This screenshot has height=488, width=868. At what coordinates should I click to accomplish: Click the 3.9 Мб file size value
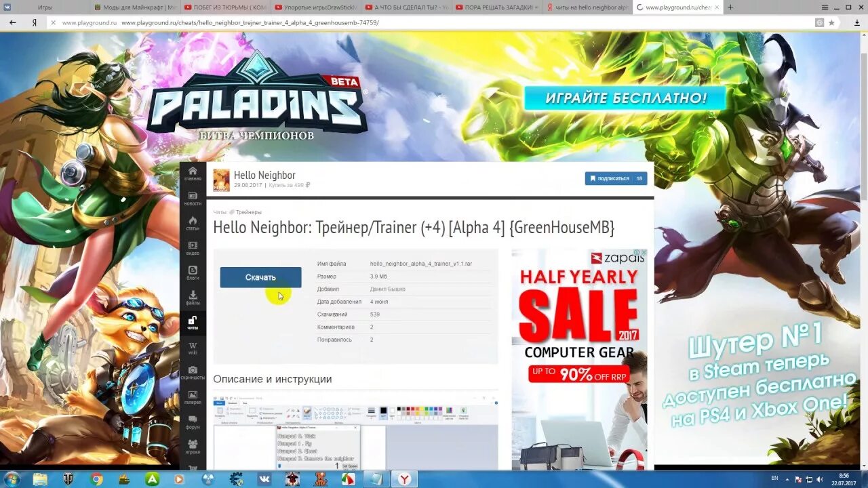point(378,277)
